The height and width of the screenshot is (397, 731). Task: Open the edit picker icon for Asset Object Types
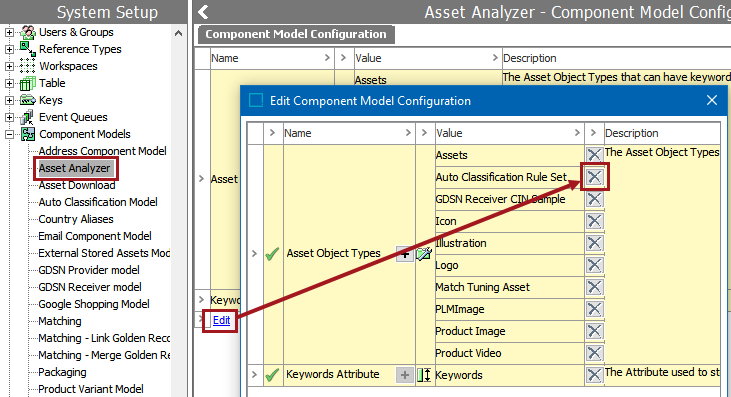point(424,254)
